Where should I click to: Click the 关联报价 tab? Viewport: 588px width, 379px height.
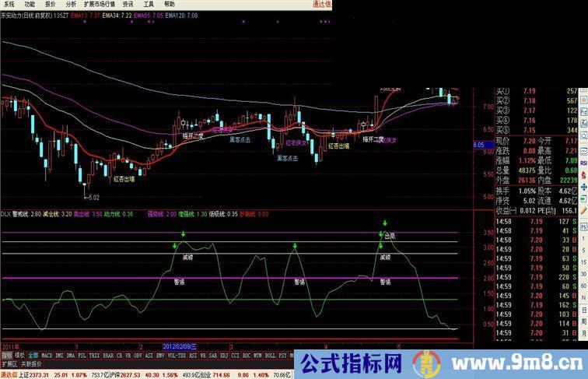(x=31, y=363)
